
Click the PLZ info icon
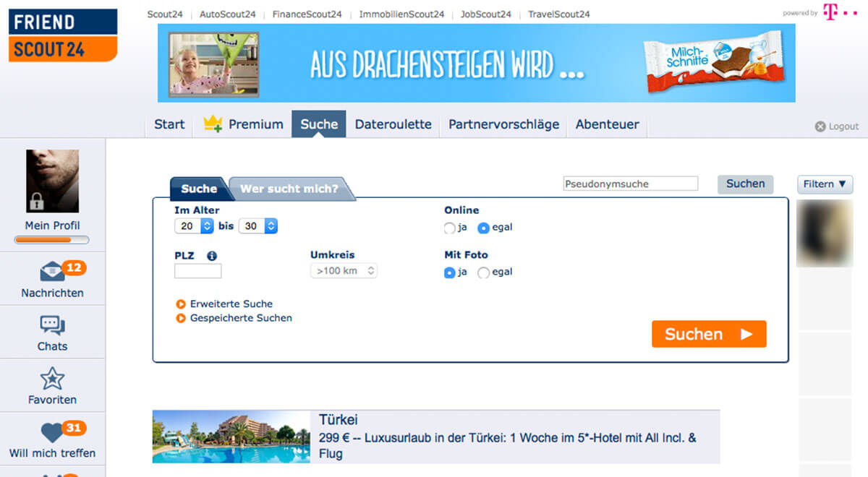point(212,255)
